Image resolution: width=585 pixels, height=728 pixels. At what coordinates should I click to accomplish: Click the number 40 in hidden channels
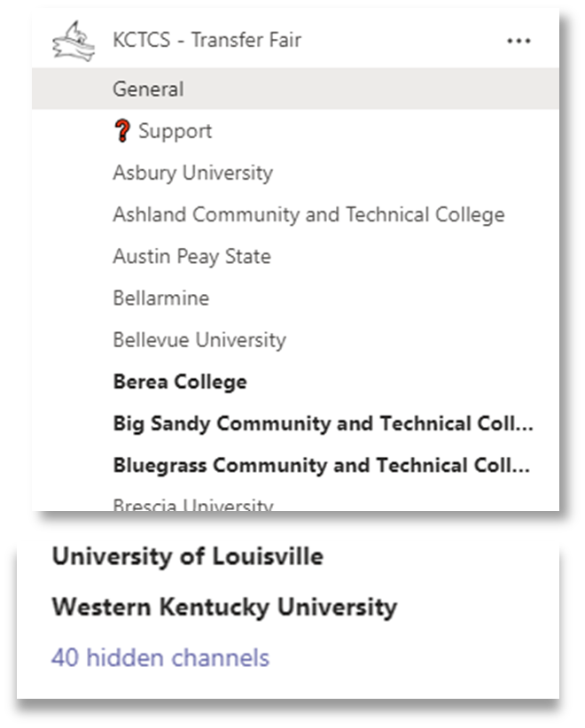pyautogui.click(x=65, y=658)
